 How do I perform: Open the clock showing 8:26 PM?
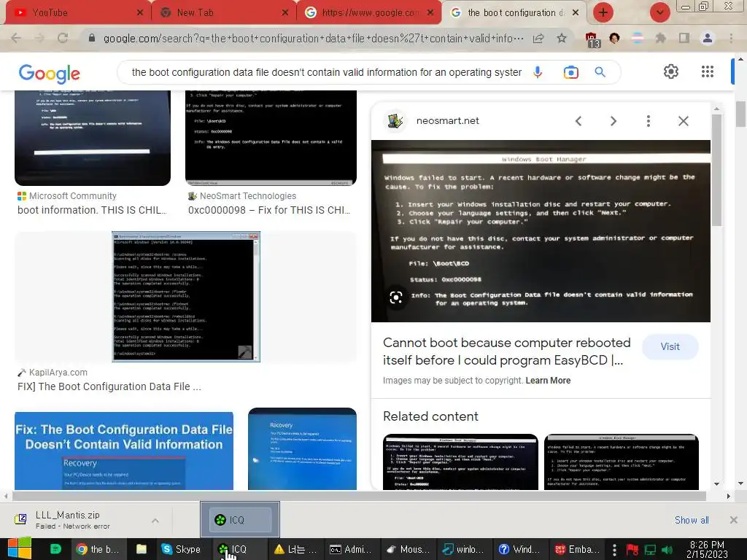(707, 549)
